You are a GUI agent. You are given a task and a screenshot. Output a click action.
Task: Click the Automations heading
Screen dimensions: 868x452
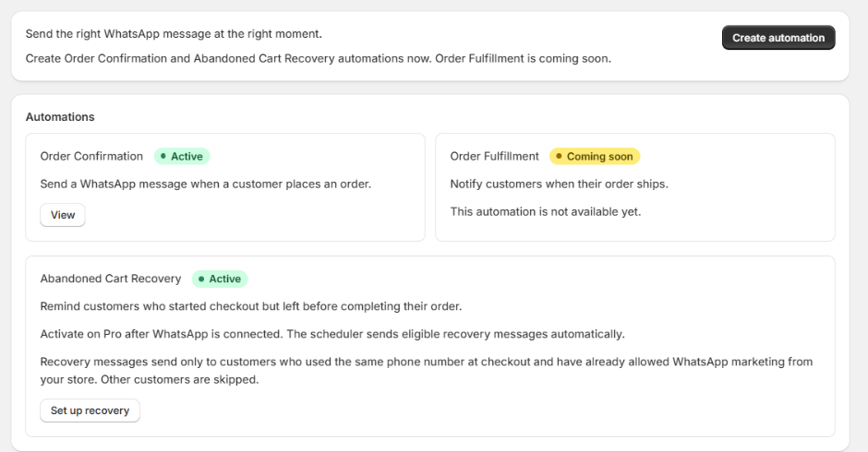point(60,117)
